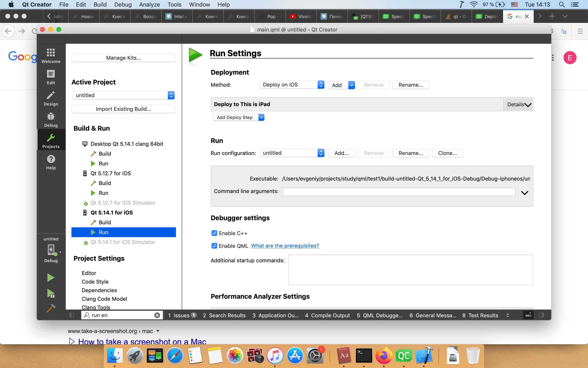Launch Qt Creator from the Dock
The height and width of the screenshot is (368, 588).
404,356
